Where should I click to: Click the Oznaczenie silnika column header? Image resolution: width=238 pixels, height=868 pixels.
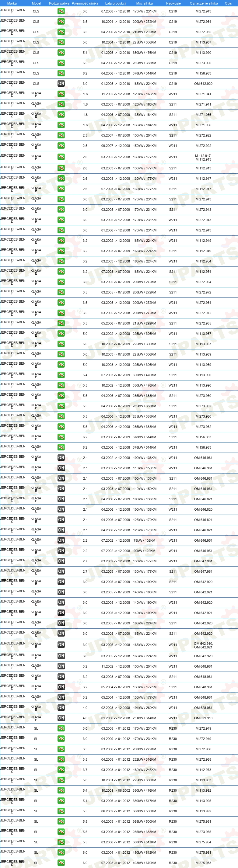(x=204, y=3)
